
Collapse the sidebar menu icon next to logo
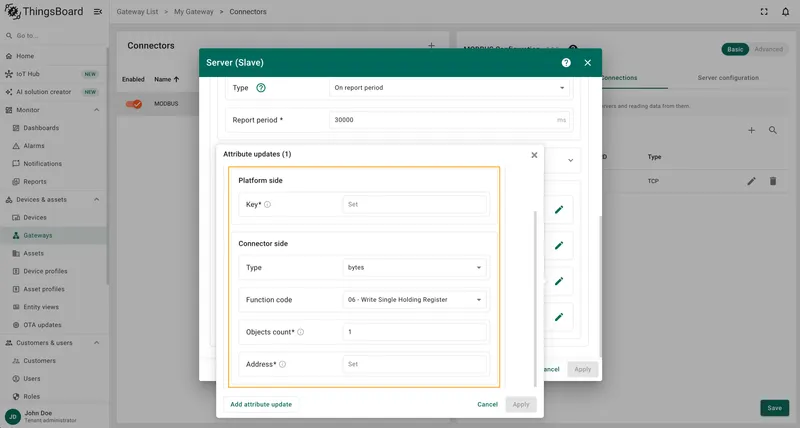pyautogui.click(x=98, y=12)
